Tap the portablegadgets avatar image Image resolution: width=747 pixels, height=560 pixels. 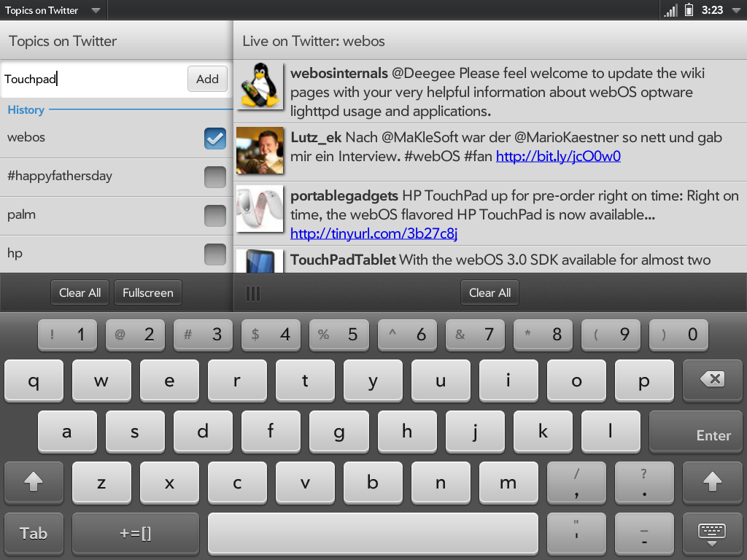point(260,209)
